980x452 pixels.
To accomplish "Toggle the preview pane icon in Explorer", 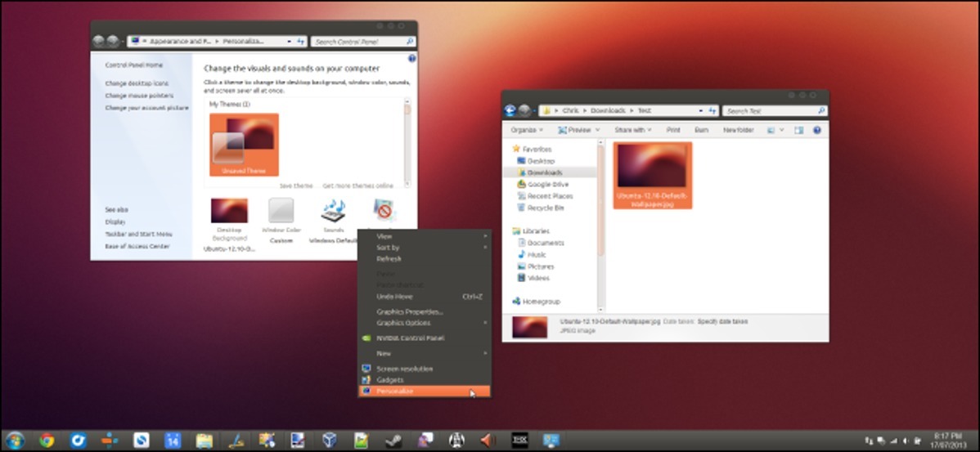I will tap(799, 130).
